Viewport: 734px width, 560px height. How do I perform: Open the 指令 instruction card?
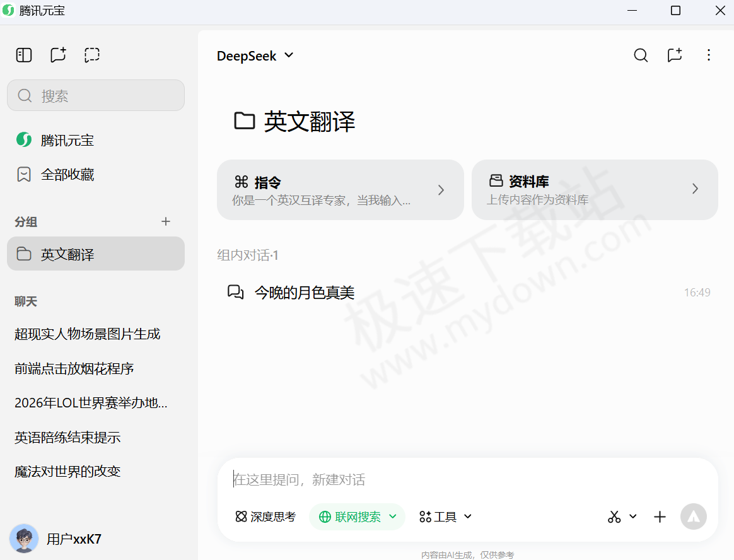click(340, 190)
